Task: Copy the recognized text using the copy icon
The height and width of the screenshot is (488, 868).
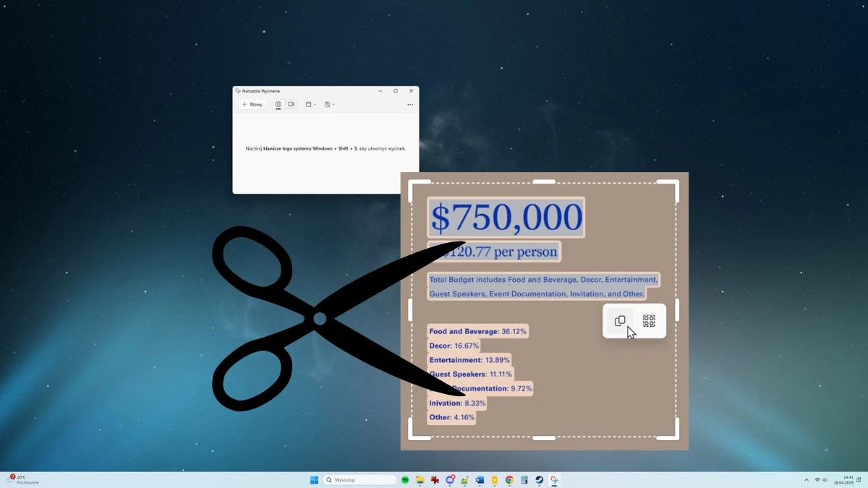Action: click(620, 321)
